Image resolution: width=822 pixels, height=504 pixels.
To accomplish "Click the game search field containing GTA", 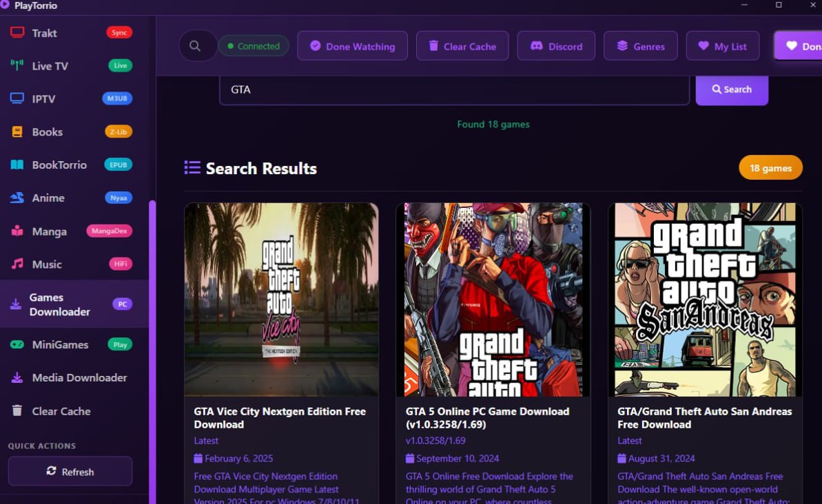I will 453,90.
